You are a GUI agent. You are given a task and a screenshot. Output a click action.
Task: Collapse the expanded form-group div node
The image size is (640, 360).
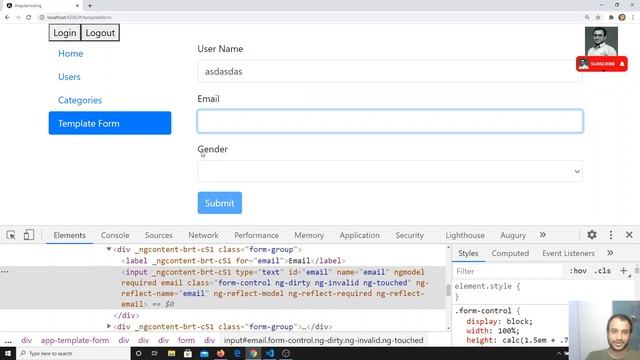coord(109,249)
